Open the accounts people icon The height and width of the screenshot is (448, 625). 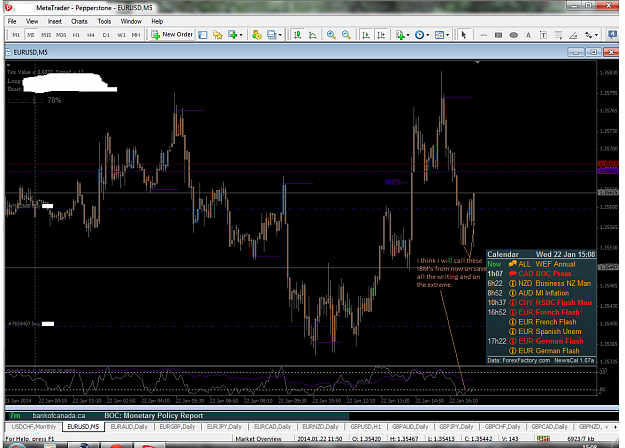tap(256, 35)
